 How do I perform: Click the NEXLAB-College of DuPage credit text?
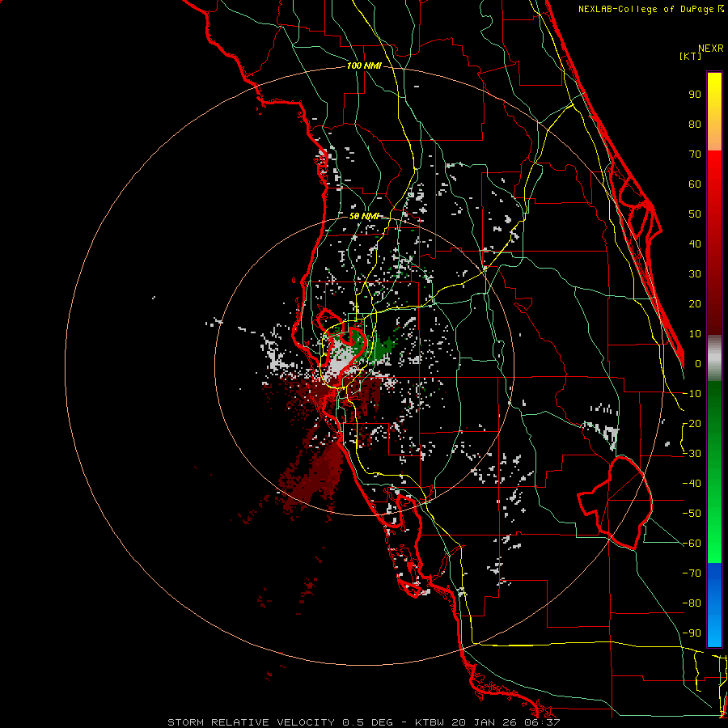pos(650,9)
